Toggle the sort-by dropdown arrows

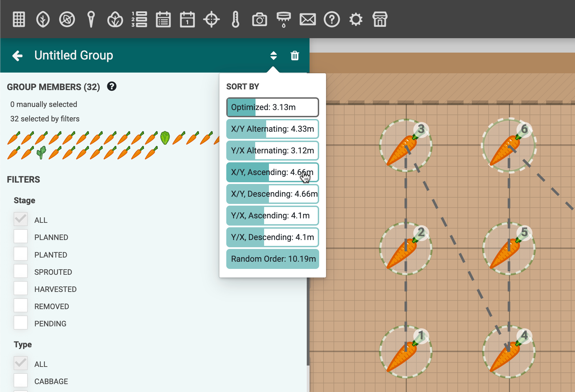[273, 55]
